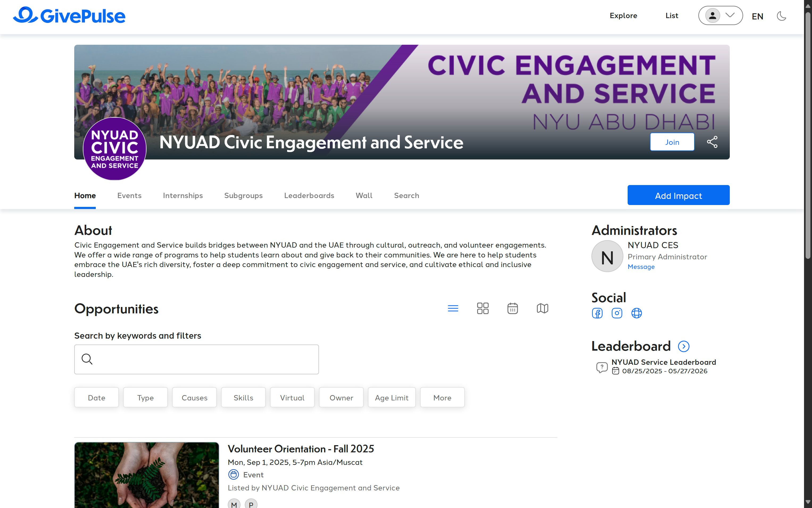Click the M participant avatar
The width and height of the screenshot is (812, 508).
click(234, 504)
